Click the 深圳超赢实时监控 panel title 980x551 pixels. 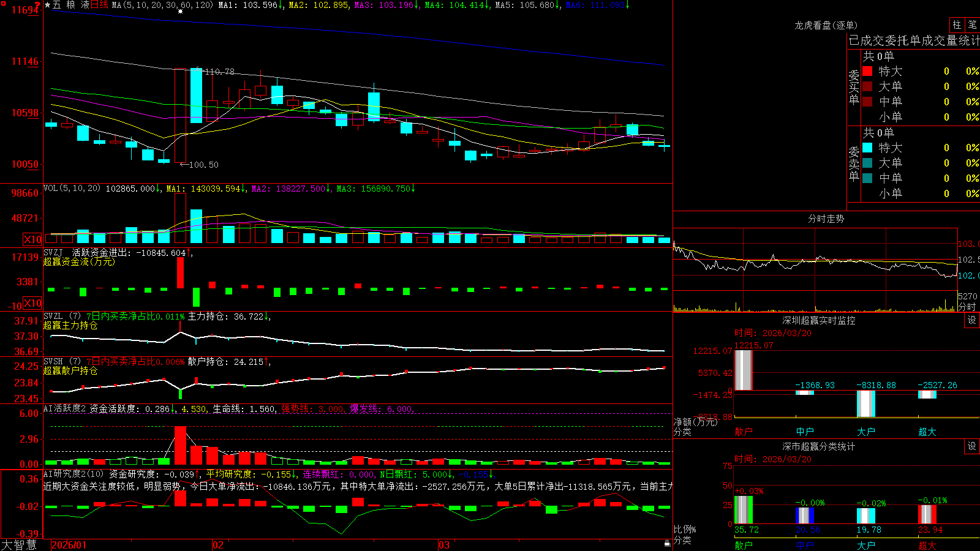coord(818,320)
